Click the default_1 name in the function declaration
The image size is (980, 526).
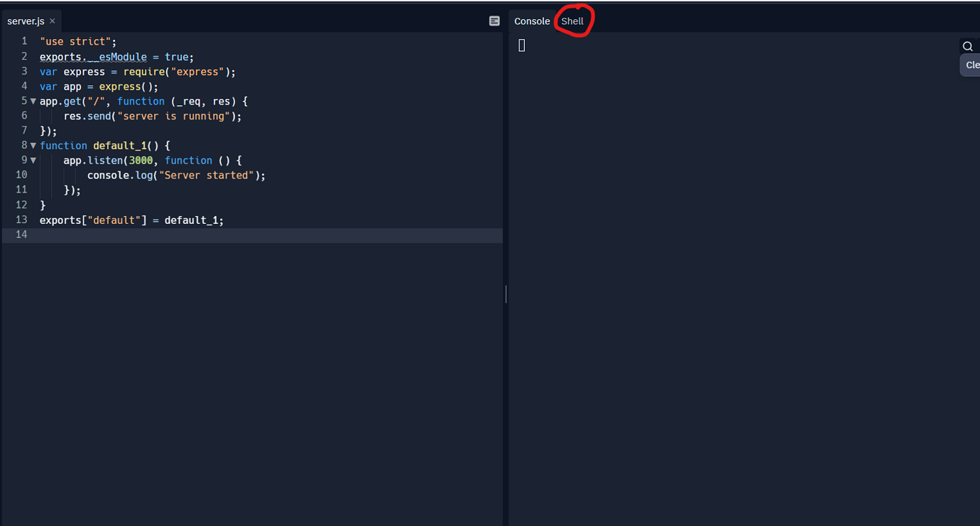coord(119,146)
